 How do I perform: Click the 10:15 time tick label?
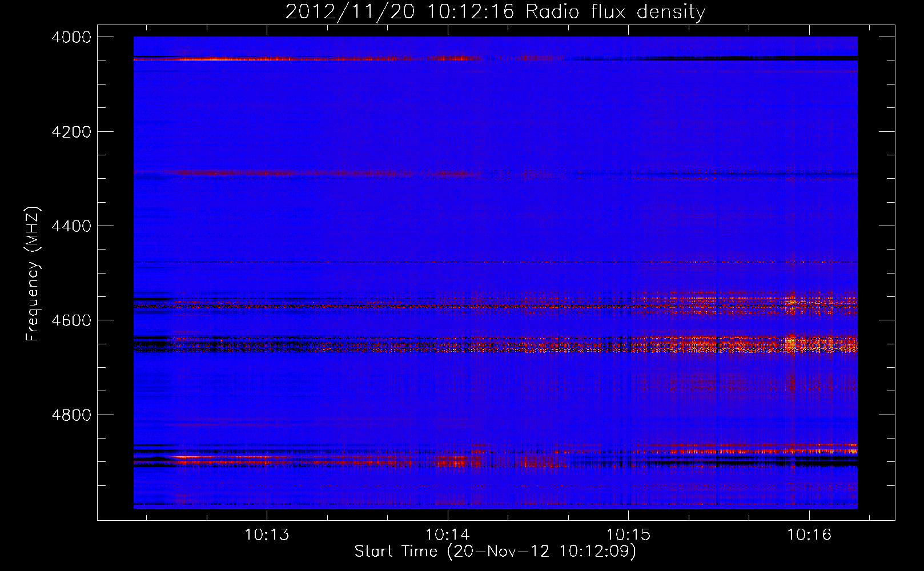[628, 535]
